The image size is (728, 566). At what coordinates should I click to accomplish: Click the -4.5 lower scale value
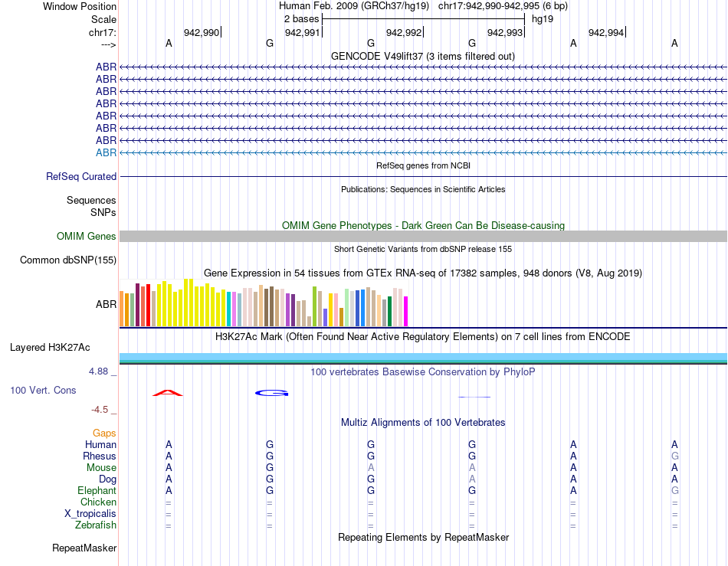tap(100, 410)
